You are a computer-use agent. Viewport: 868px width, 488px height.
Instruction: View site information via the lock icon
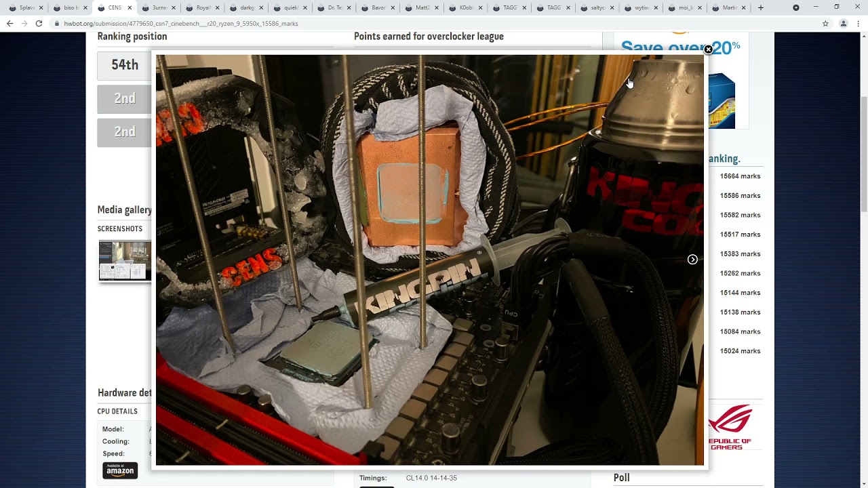coord(57,23)
